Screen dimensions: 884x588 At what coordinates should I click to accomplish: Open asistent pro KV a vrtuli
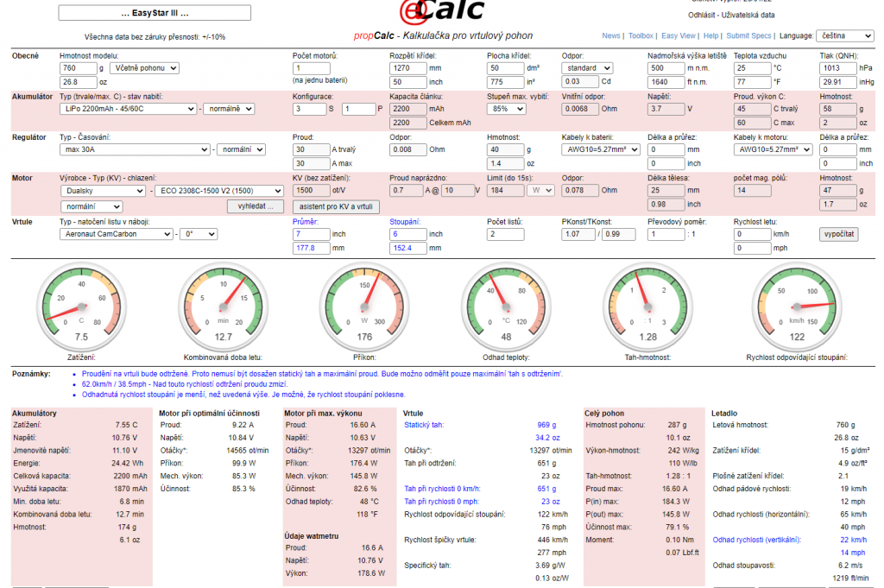coord(335,207)
